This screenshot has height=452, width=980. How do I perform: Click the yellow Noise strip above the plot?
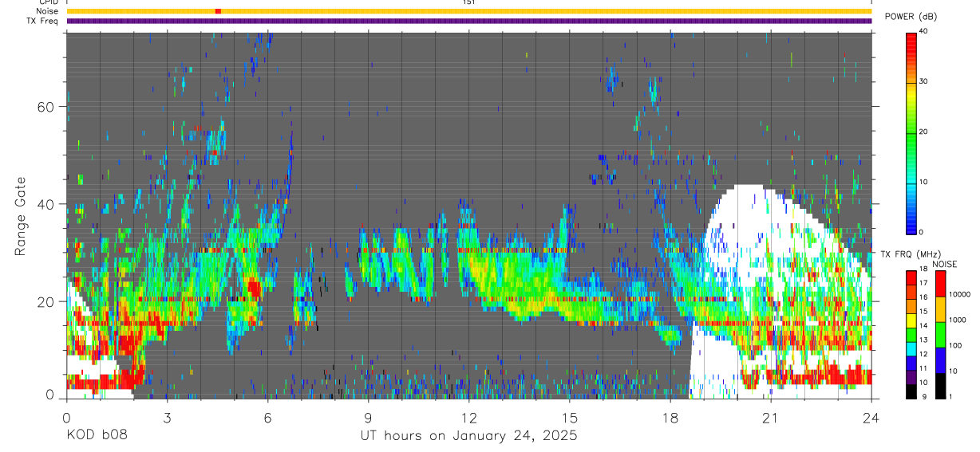click(469, 11)
